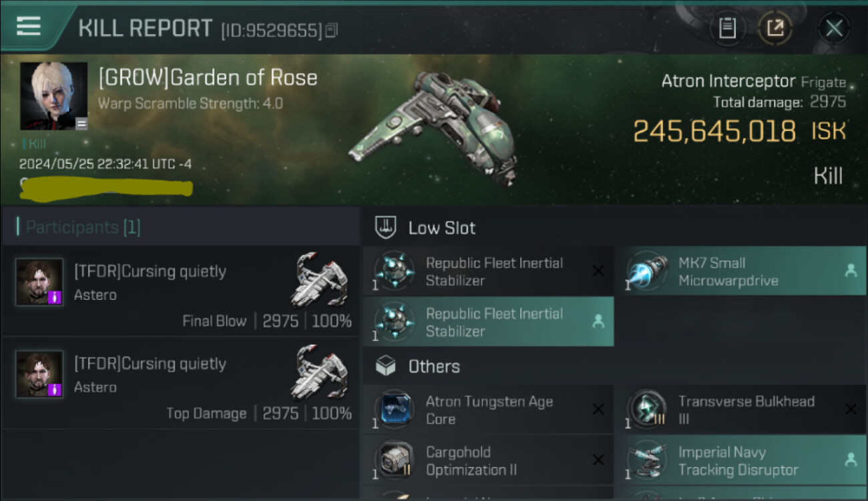Tap the victim's portrait Garden of Rose
Viewport: 868px width, 501px height.
[53, 96]
